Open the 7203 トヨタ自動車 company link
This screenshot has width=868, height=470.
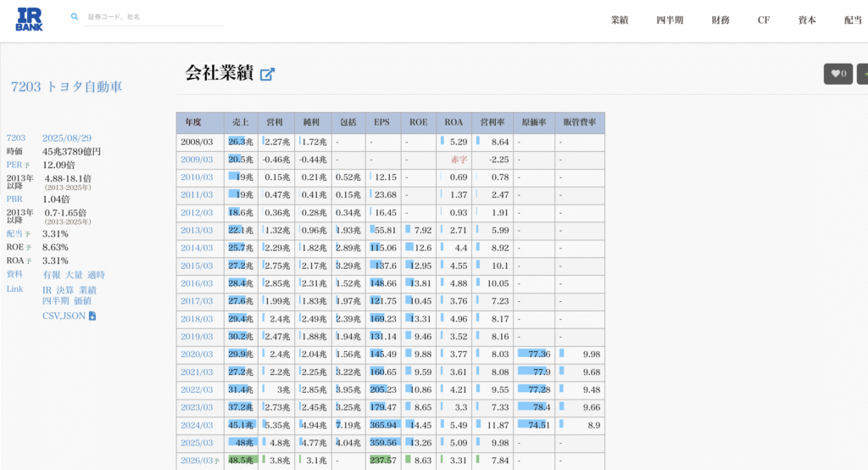tap(66, 87)
